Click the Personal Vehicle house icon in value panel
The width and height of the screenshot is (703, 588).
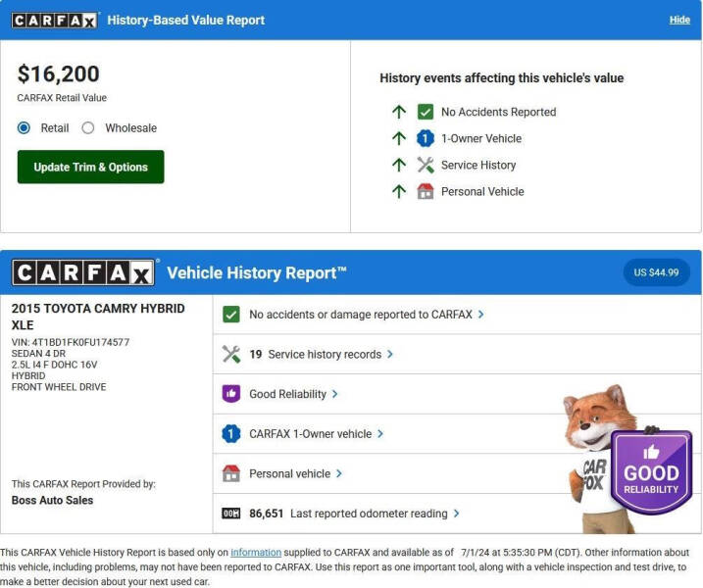[x=426, y=191]
